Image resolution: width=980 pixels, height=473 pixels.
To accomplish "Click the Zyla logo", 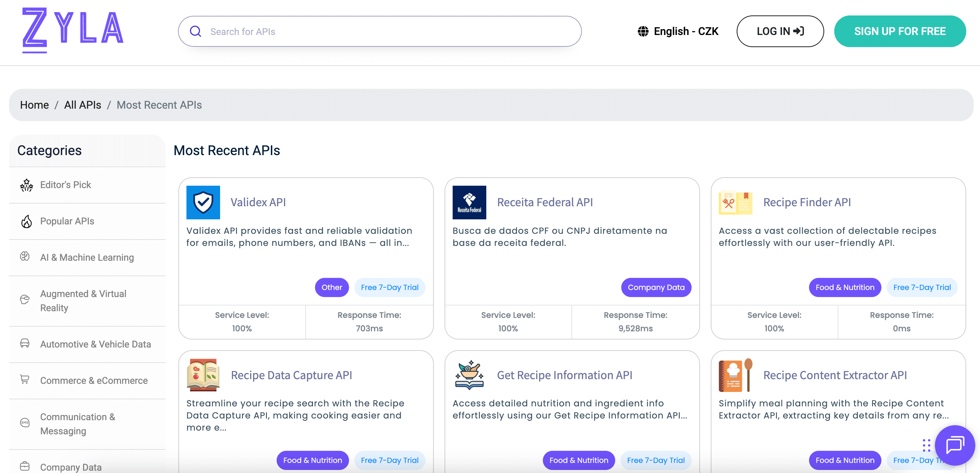I will pos(72,31).
